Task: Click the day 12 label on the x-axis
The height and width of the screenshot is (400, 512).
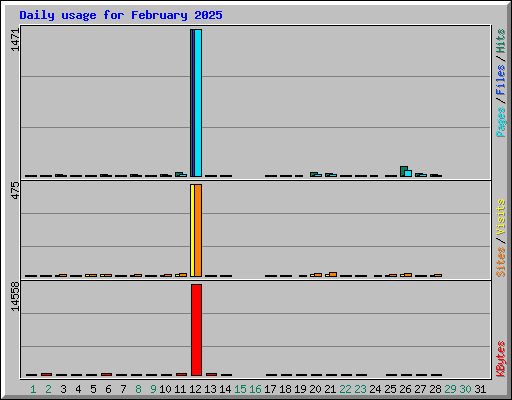Action: pyautogui.click(x=195, y=389)
